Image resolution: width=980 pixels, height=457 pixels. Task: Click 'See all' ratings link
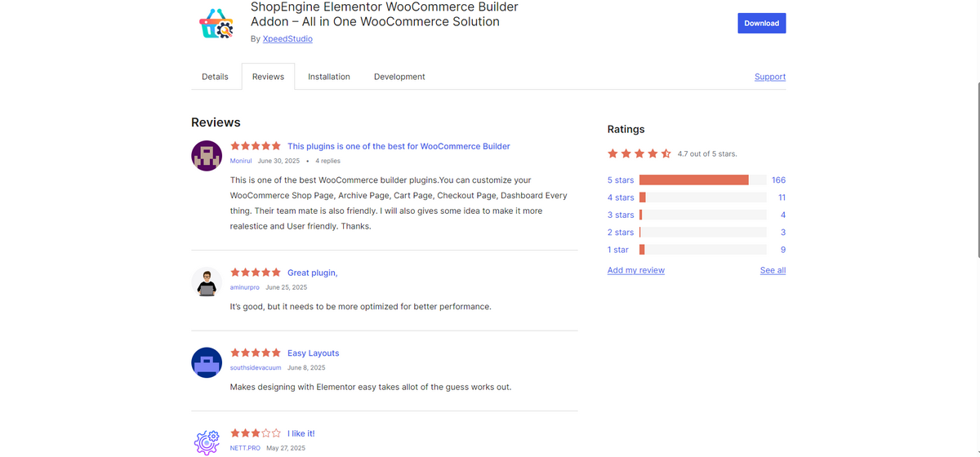773,270
